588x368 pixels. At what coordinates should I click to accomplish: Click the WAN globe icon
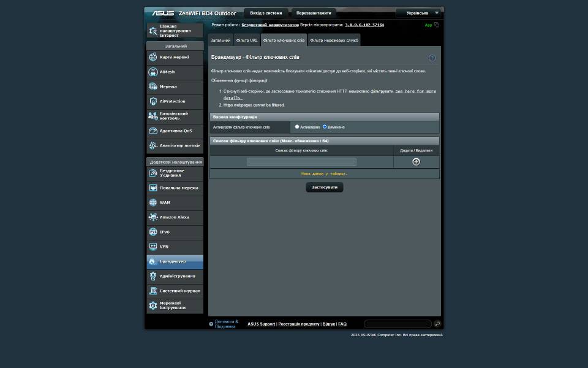(x=153, y=202)
